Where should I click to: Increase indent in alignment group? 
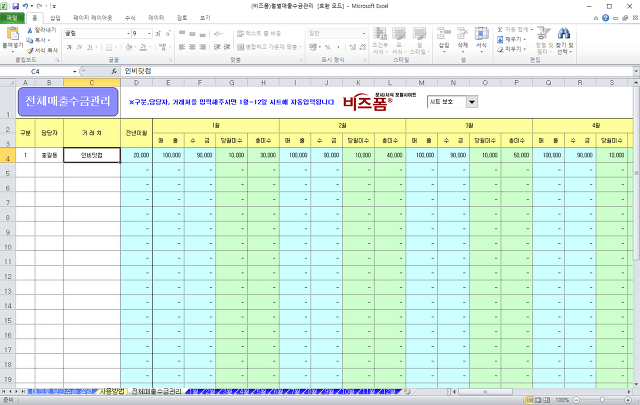click(x=227, y=47)
